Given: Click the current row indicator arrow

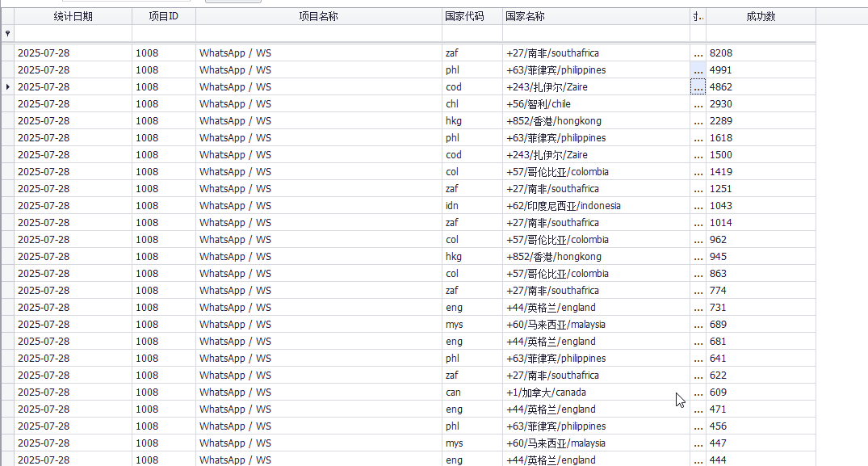Looking at the screenshot, I should pos(8,87).
